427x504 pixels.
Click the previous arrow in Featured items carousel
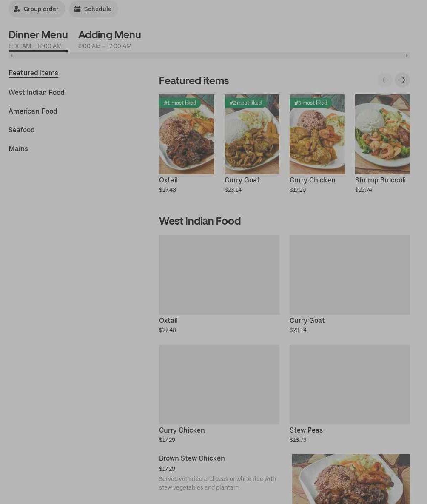coord(385,80)
